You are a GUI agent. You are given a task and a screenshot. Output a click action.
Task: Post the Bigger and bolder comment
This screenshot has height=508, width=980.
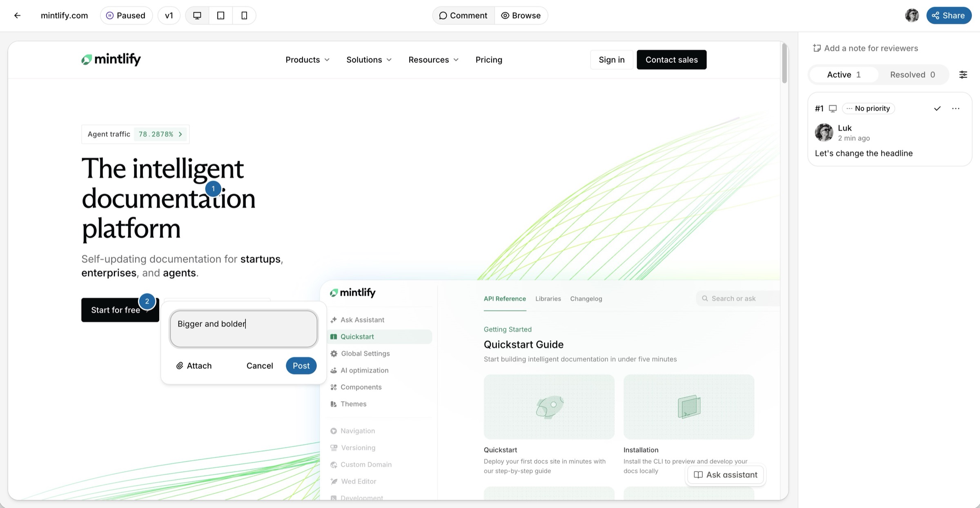[x=301, y=366]
